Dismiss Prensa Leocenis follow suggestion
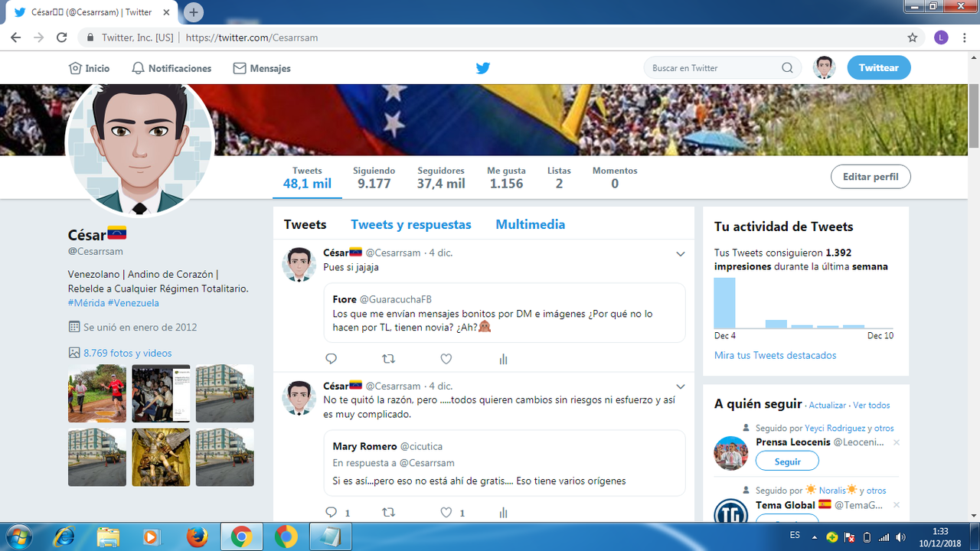980x551 pixels. tap(897, 442)
